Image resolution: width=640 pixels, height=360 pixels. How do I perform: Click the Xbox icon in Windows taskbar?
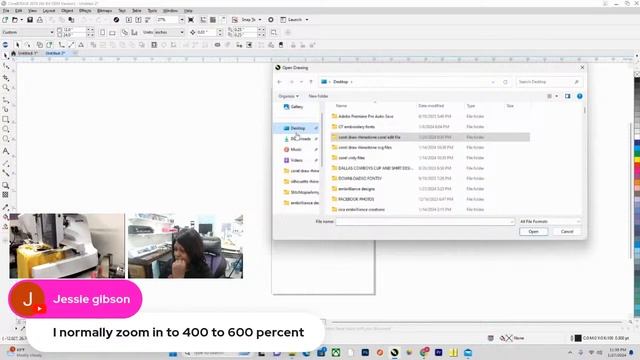click(x=336, y=352)
